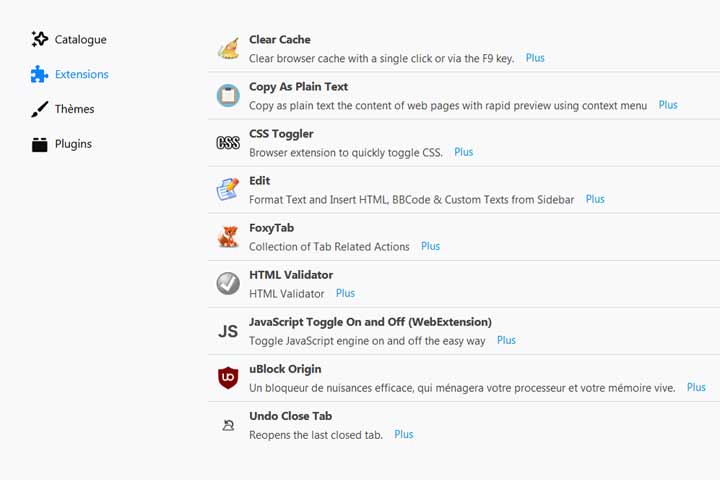Click the HTML Validator checkmark icon
Viewport: 720px width, 480px height.
coord(228,283)
